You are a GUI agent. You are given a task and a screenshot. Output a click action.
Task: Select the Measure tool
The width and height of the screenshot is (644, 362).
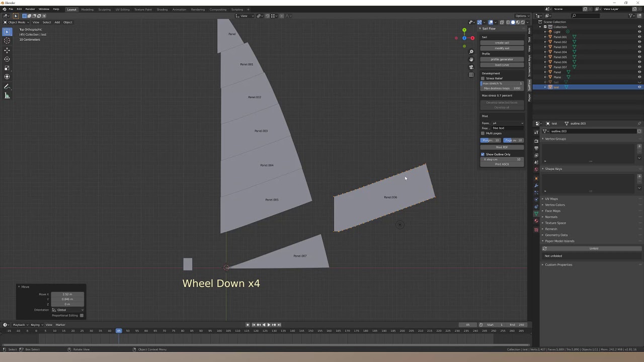[7, 96]
